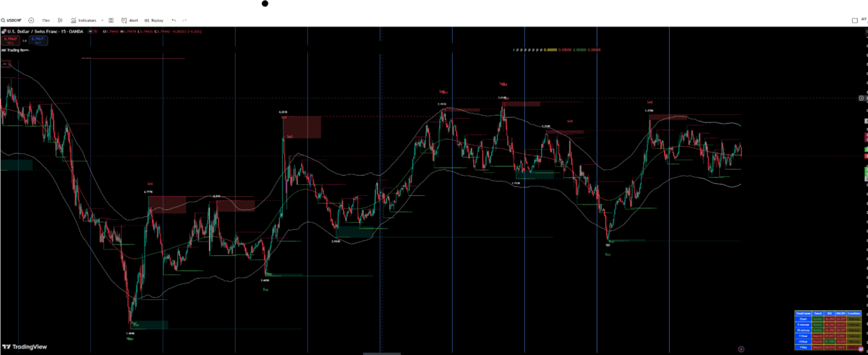Open the layout square icon at top right
This screenshot has height=355, width=868.
854,20
